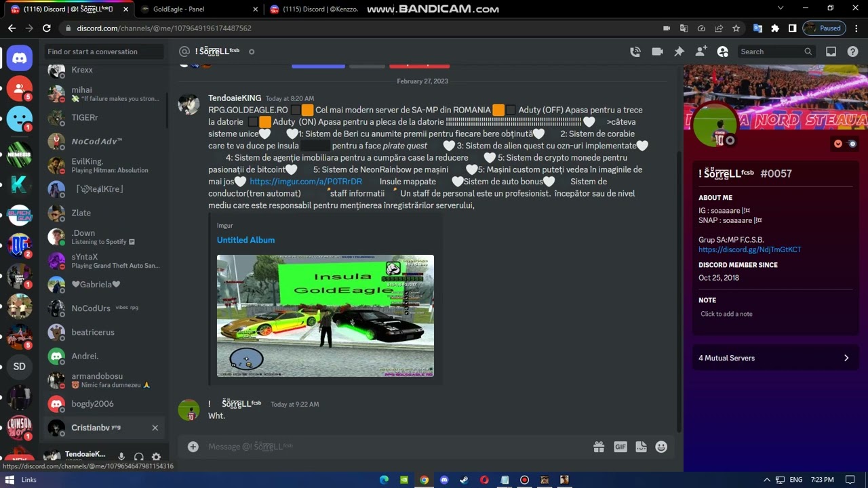Deafen headphones in the user panel

(x=139, y=457)
